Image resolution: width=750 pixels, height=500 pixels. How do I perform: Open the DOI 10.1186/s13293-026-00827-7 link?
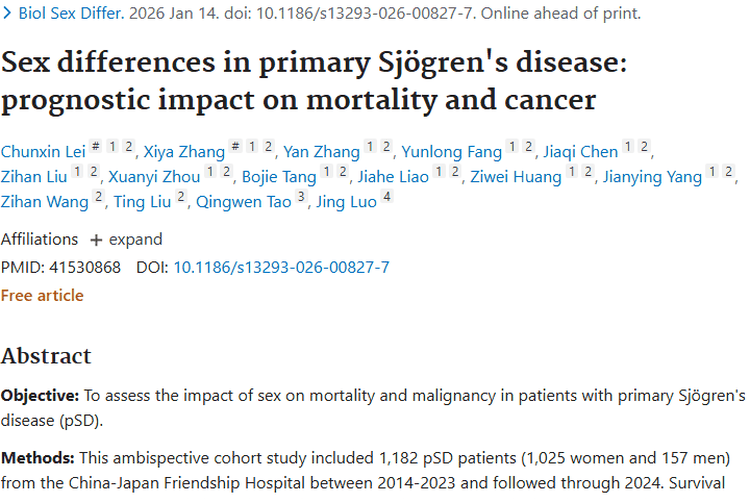click(x=281, y=268)
